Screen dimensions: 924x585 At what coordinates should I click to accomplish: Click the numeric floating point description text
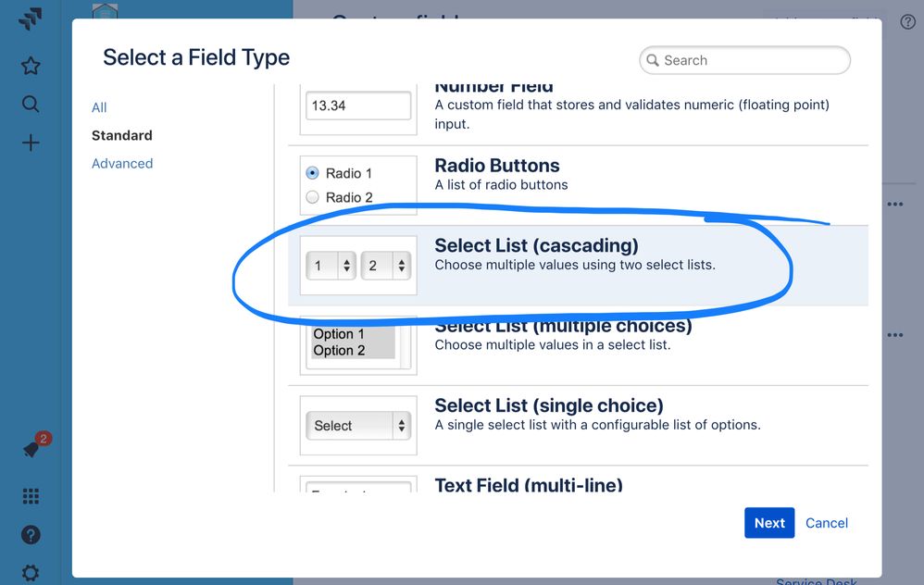point(631,114)
